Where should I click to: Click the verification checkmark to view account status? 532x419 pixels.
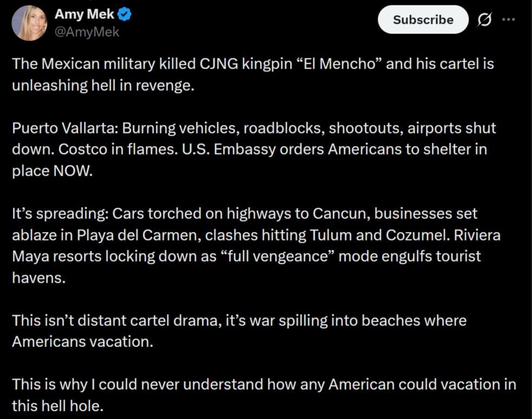point(126,15)
